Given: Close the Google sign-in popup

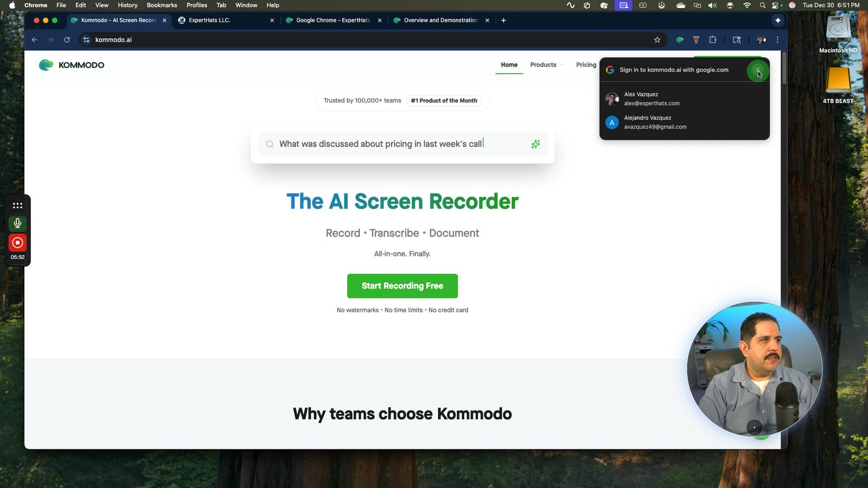Looking at the screenshot, I should pos(757,70).
